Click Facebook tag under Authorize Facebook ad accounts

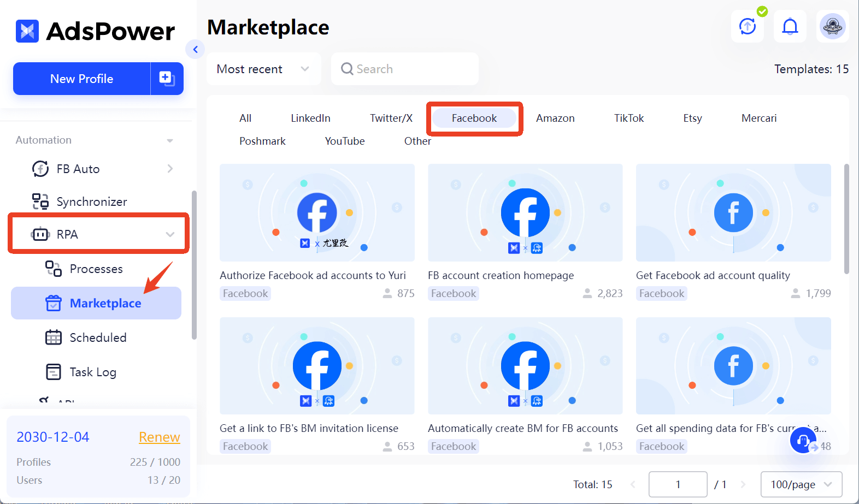click(x=245, y=293)
